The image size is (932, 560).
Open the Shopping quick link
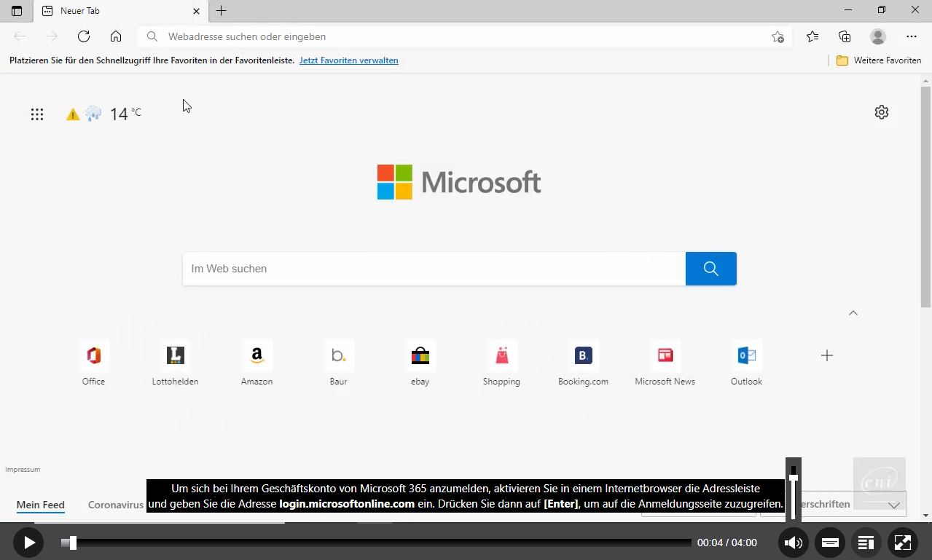501,363
